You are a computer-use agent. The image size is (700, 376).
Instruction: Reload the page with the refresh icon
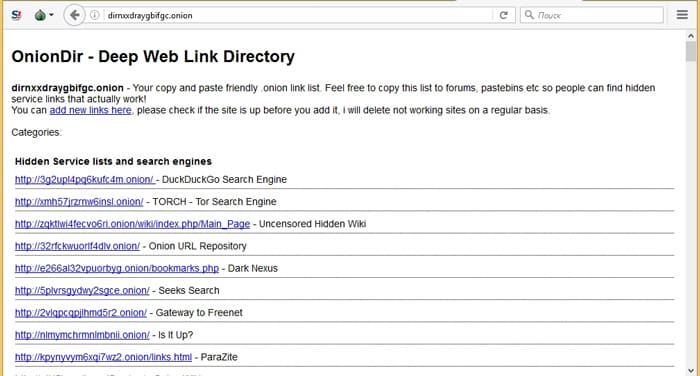tap(504, 15)
